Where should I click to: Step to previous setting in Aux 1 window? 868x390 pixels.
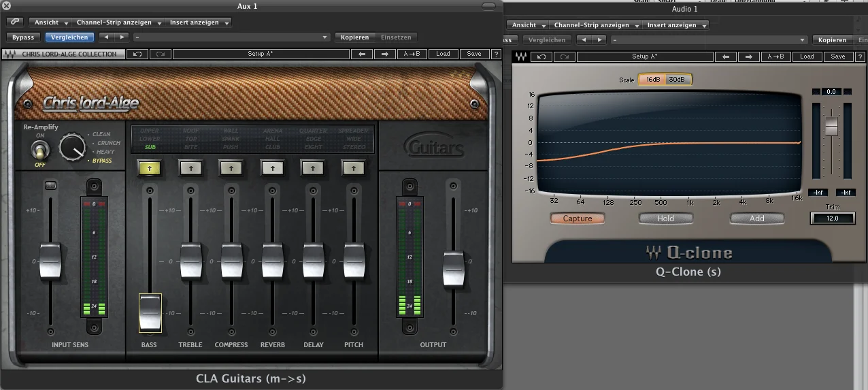coord(105,37)
